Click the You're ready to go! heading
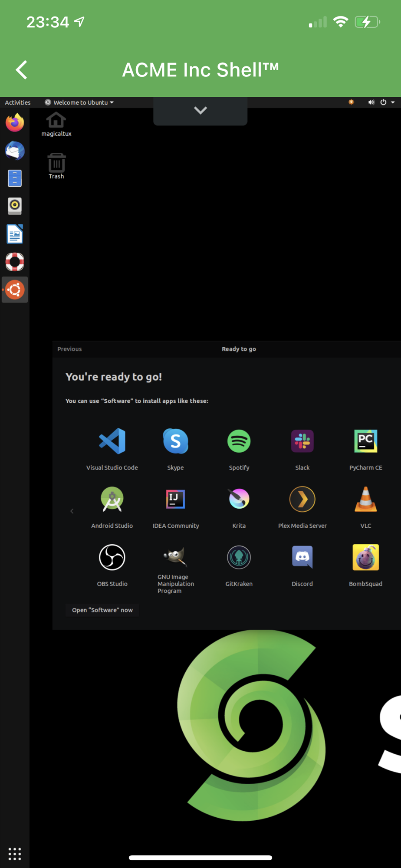The height and width of the screenshot is (868, 401). coord(114,377)
